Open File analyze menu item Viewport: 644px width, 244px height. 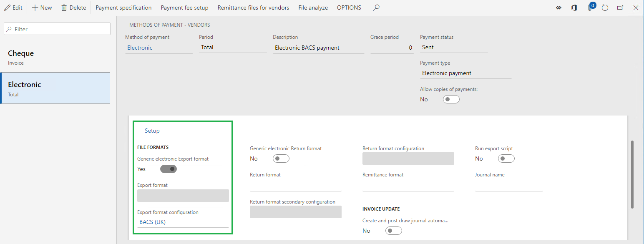tap(313, 8)
